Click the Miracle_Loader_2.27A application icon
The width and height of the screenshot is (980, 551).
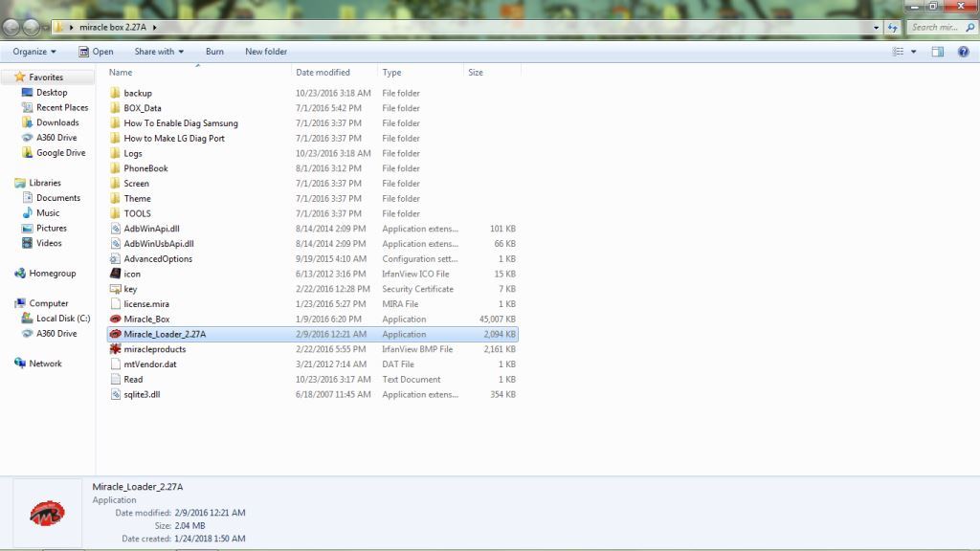pos(115,334)
